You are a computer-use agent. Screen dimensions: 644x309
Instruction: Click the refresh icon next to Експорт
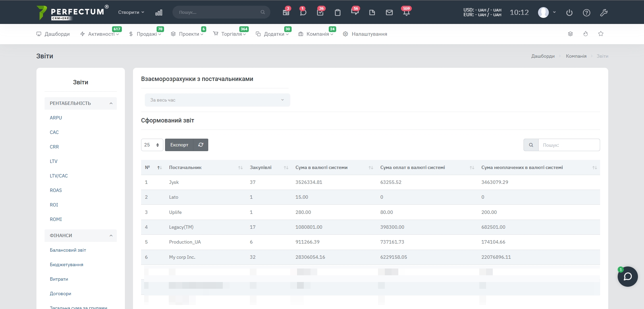click(x=201, y=145)
